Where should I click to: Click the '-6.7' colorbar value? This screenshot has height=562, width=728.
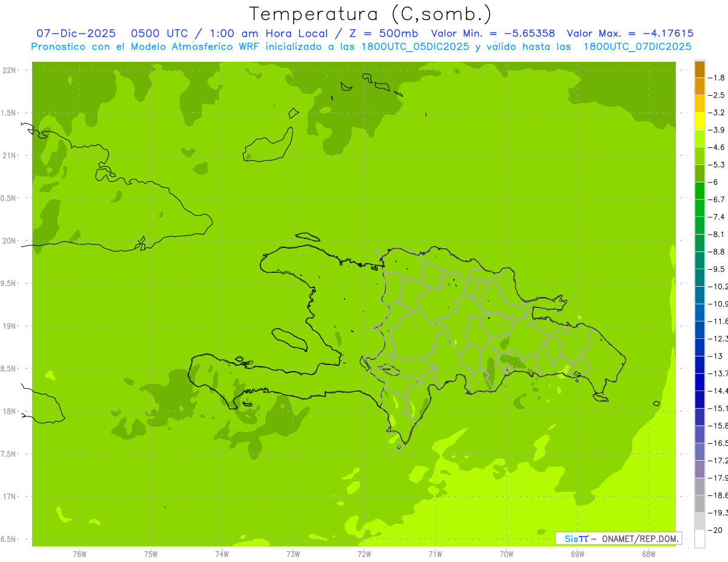pyautogui.click(x=718, y=199)
